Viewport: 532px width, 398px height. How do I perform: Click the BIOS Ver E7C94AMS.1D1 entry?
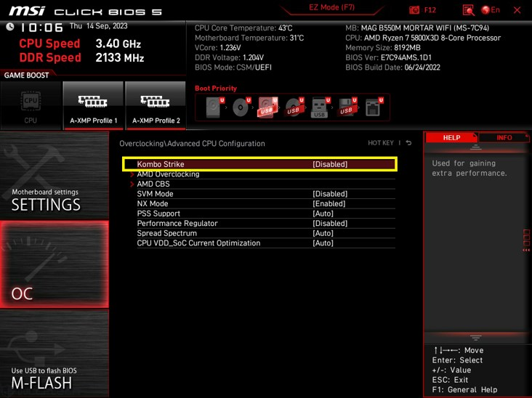point(389,57)
